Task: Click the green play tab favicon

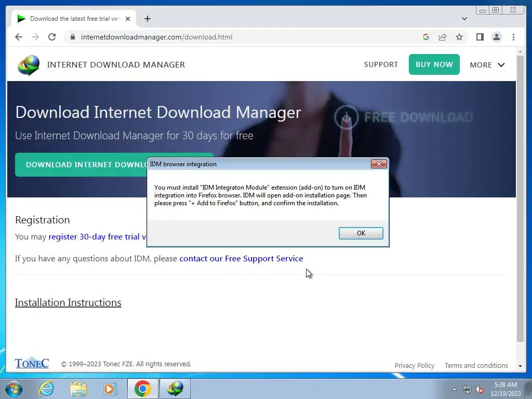Action: [x=21, y=19]
